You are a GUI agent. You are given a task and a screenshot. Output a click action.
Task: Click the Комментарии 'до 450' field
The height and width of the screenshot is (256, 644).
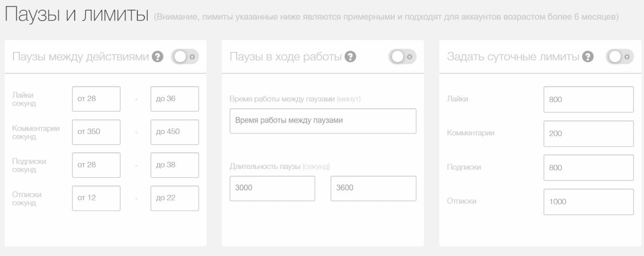pyautogui.click(x=175, y=132)
